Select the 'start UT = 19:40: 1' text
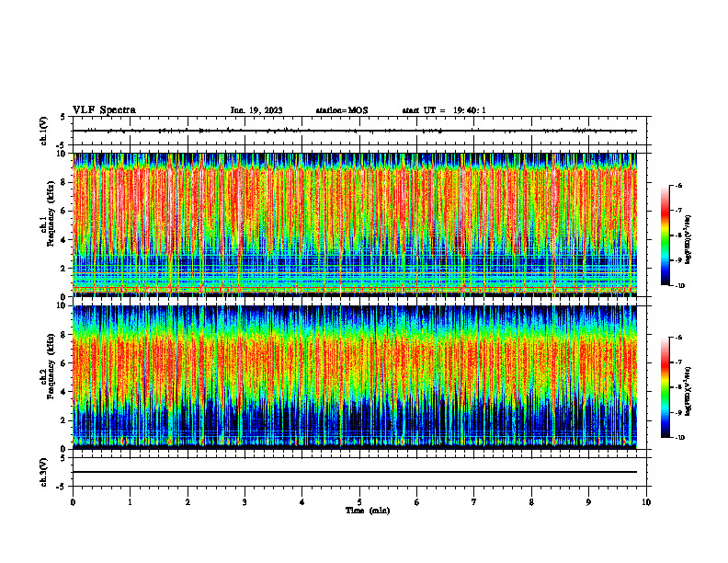This screenshot has width=728, height=563. coord(444,110)
